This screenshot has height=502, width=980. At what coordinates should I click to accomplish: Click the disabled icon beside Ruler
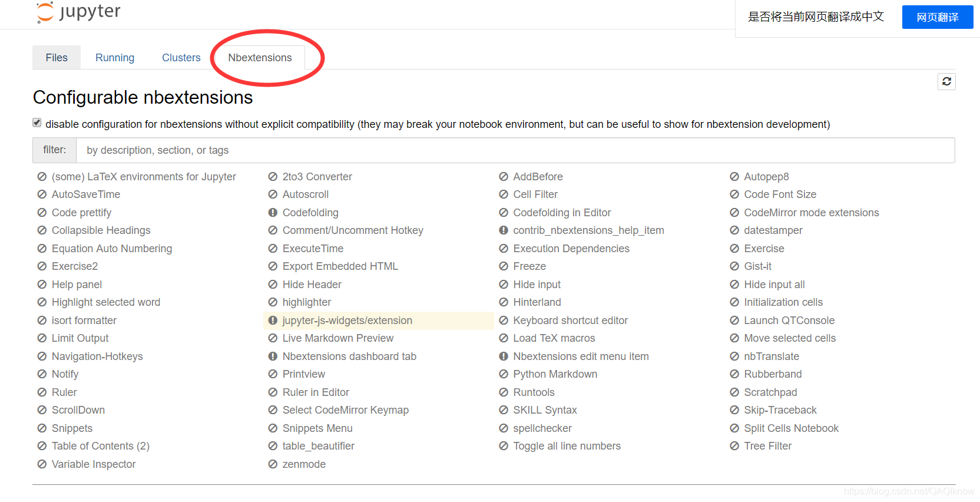click(x=42, y=392)
